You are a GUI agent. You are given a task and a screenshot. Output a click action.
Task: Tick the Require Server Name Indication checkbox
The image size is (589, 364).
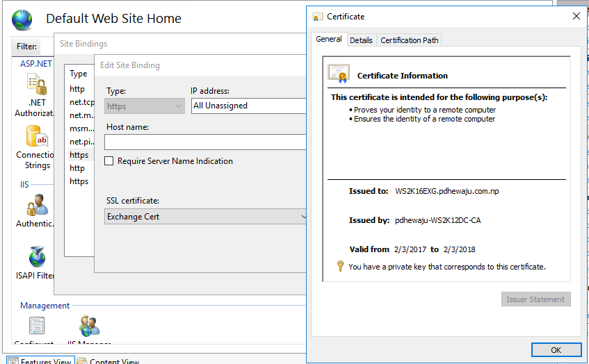[x=109, y=161]
